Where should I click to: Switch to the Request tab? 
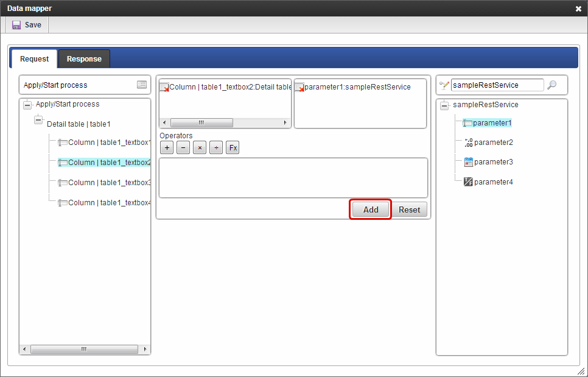tap(35, 59)
